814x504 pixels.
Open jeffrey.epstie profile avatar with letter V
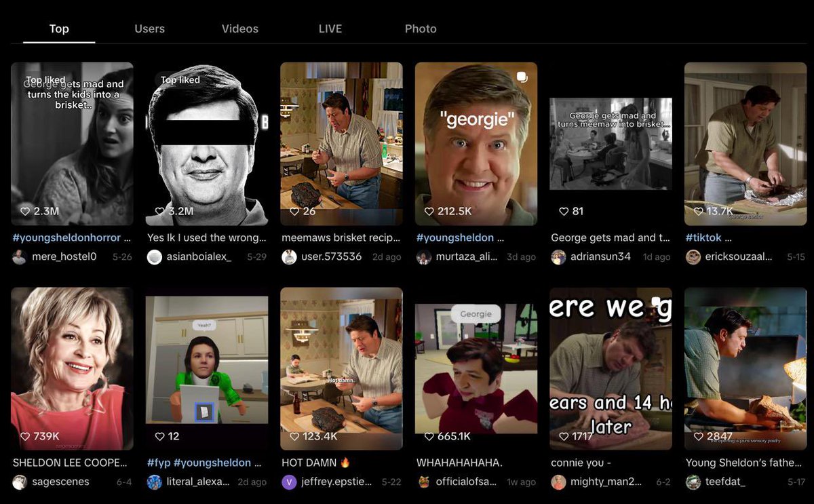pyautogui.click(x=289, y=482)
